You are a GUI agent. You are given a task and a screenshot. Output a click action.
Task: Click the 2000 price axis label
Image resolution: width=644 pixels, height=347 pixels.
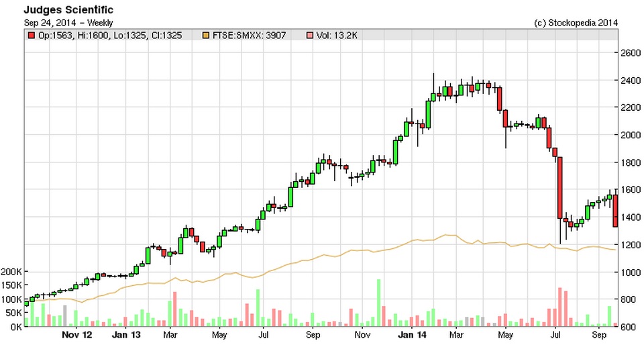click(x=631, y=135)
